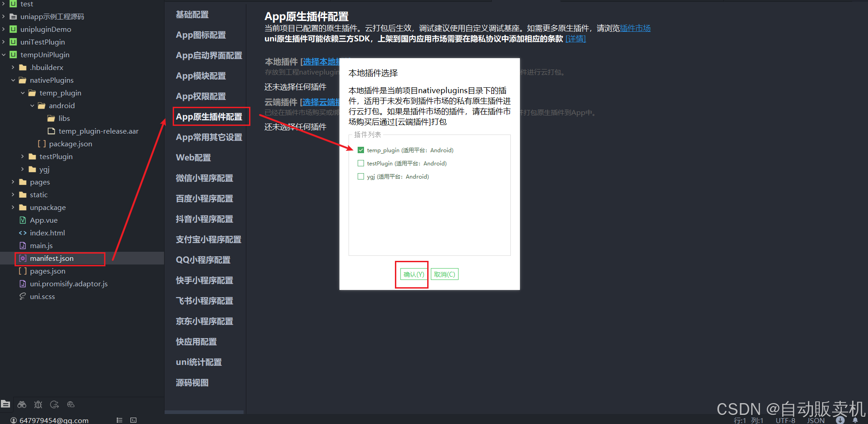Screen dimensions: 868x424
Task: Click the download arrow icon in status bar
Action: 840,420
